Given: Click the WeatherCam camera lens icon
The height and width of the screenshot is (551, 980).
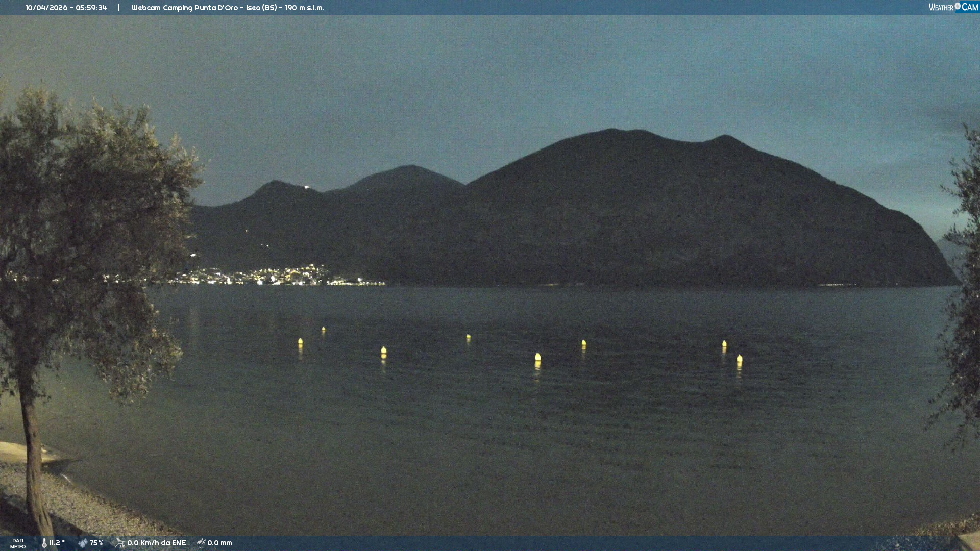Looking at the screenshot, I should (958, 6).
